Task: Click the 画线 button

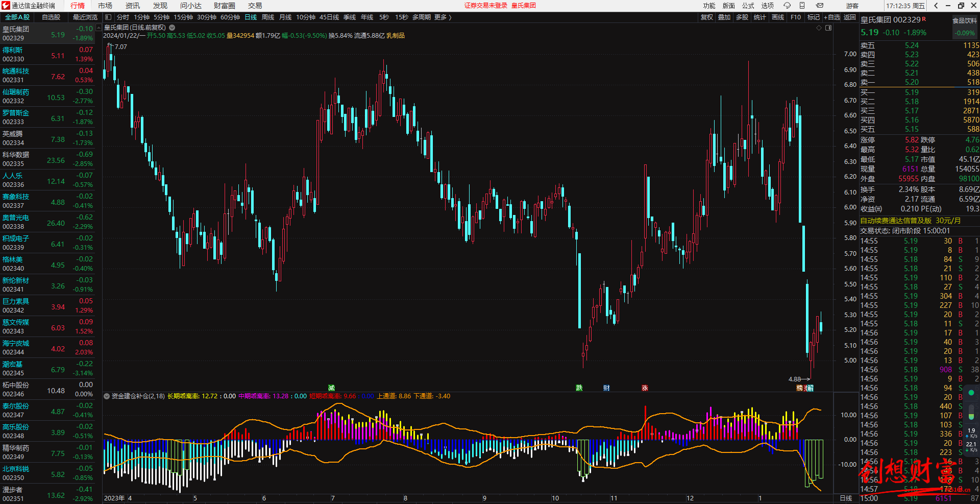Action: 778,17
